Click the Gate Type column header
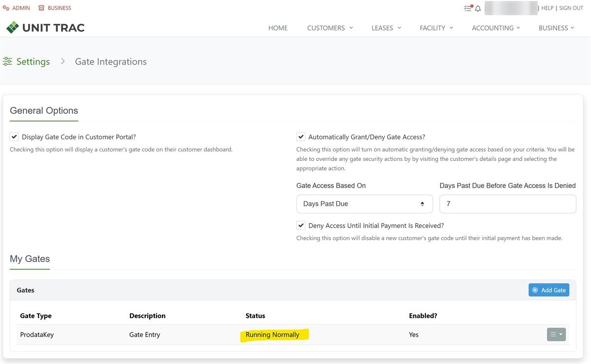591x364 pixels. pos(35,316)
